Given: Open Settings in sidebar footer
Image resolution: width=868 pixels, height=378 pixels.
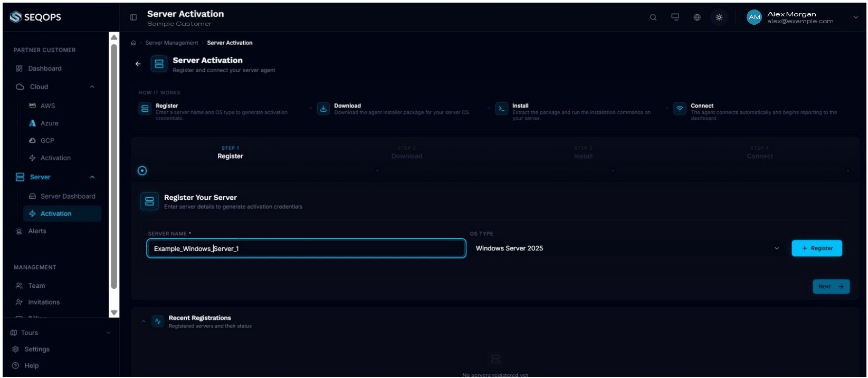Looking at the screenshot, I should (37, 349).
